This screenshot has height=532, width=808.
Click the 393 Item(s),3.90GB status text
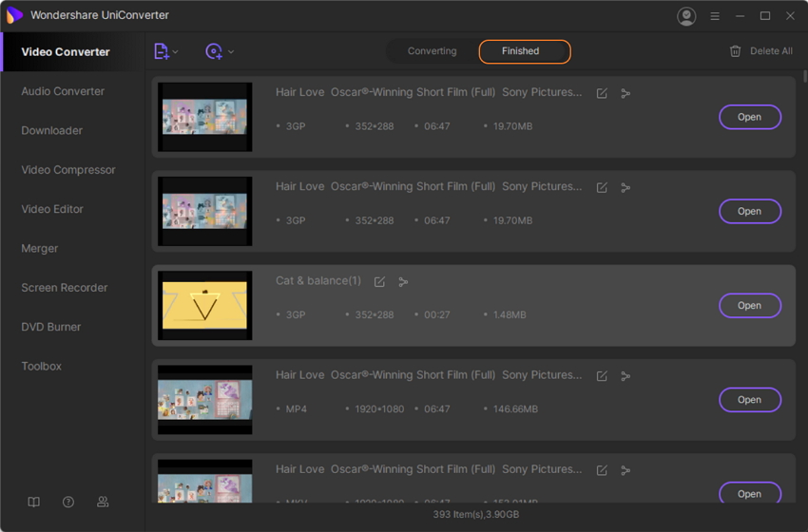[x=475, y=515]
